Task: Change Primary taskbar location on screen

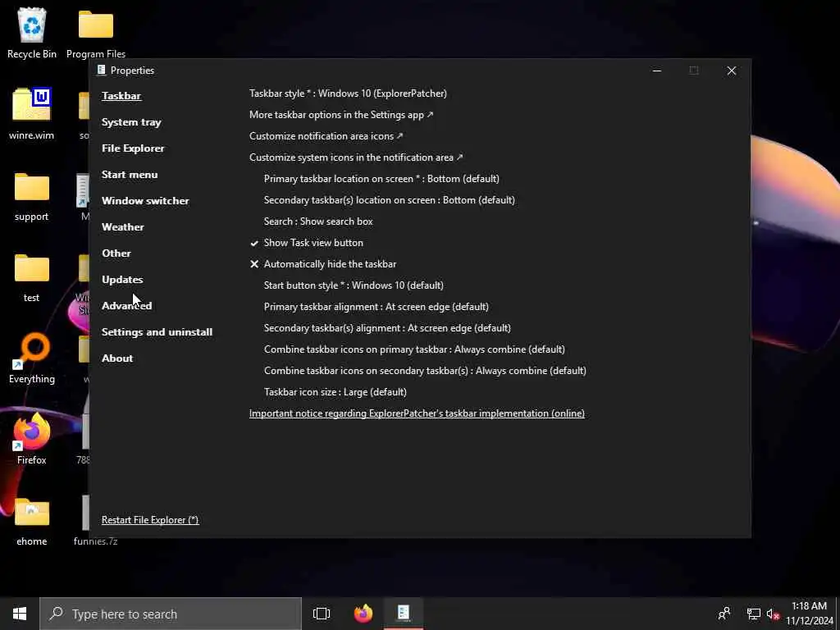Action: (381, 178)
